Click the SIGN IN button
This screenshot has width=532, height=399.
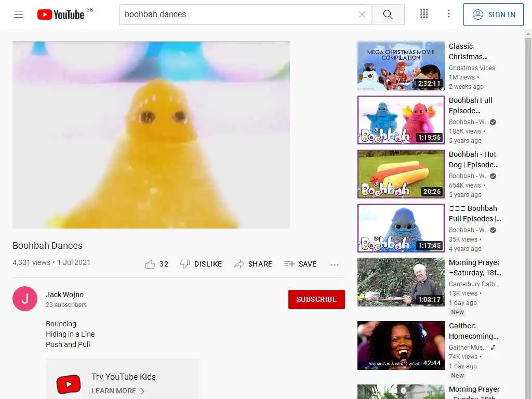pos(494,15)
